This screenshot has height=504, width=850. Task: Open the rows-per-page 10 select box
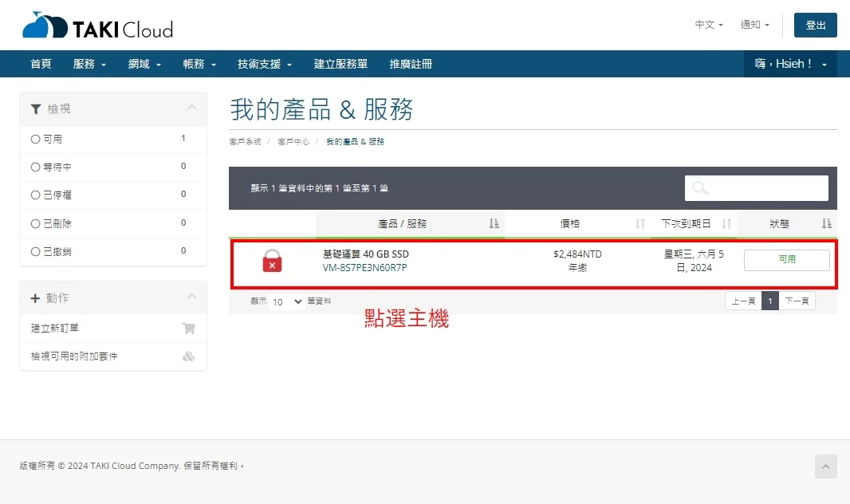(x=287, y=301)
